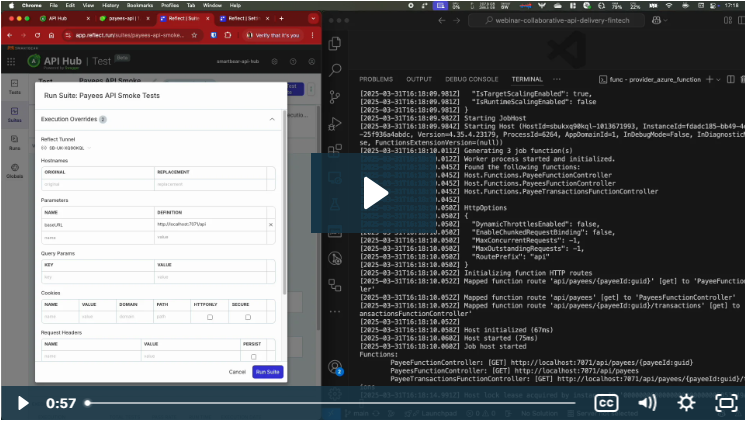Open the Suites sidebar item

tap(15, 115)
